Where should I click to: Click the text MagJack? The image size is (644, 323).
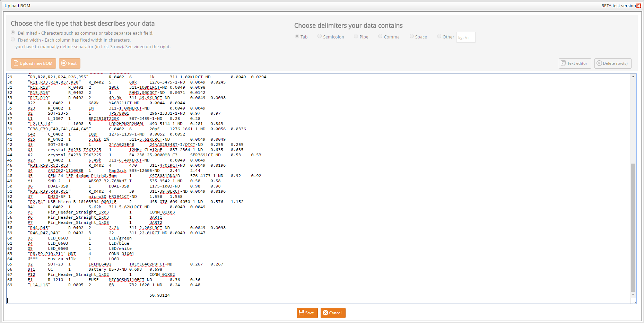[x=118, y=171]
